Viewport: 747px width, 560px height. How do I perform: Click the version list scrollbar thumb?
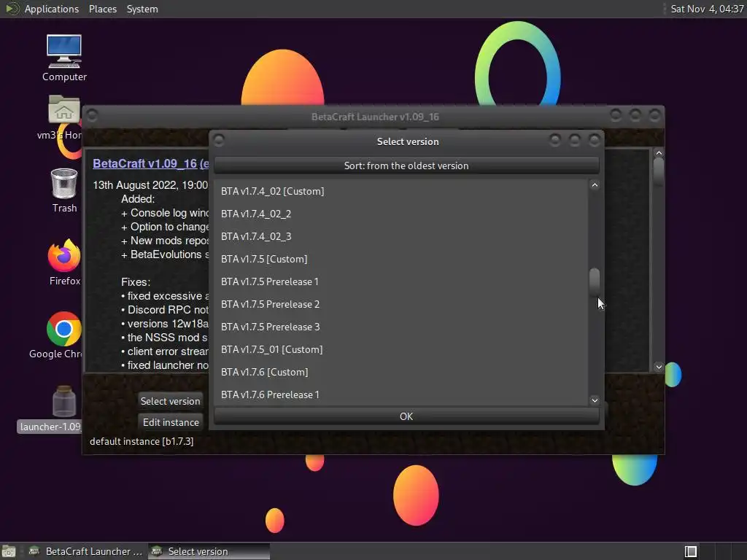click(x=594, y=282)
